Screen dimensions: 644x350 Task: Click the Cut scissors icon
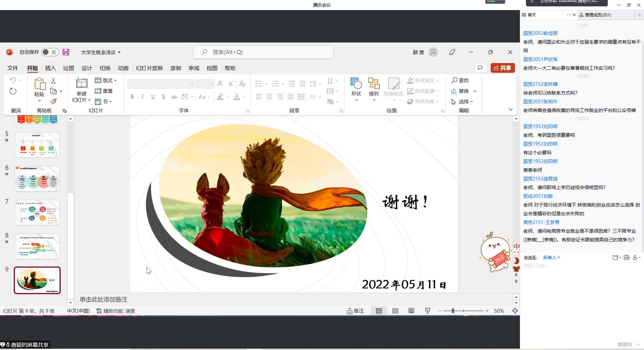point(53,81)
